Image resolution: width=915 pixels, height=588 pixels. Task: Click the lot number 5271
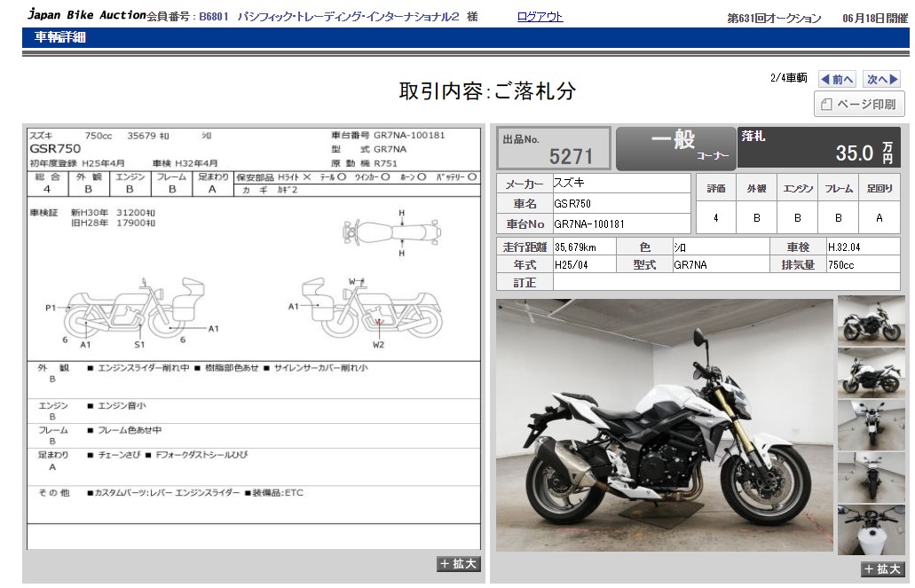[570, 156]
